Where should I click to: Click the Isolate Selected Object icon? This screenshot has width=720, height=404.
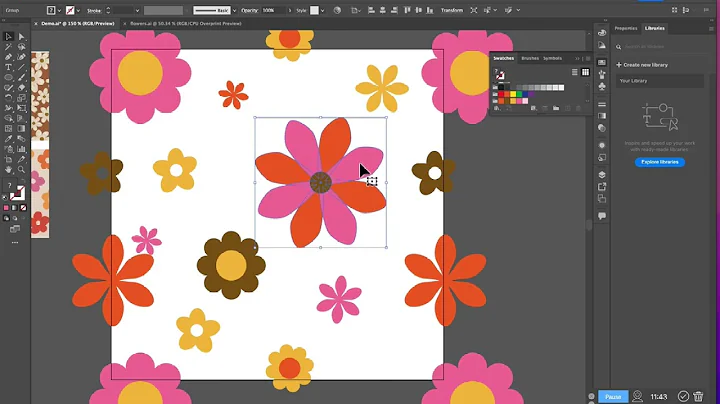(x=473, y=10)
